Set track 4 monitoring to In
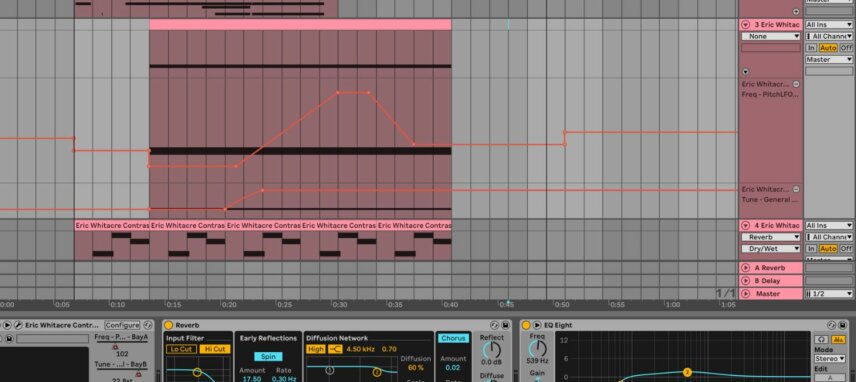The image size is (856, 382). (812, 249)
